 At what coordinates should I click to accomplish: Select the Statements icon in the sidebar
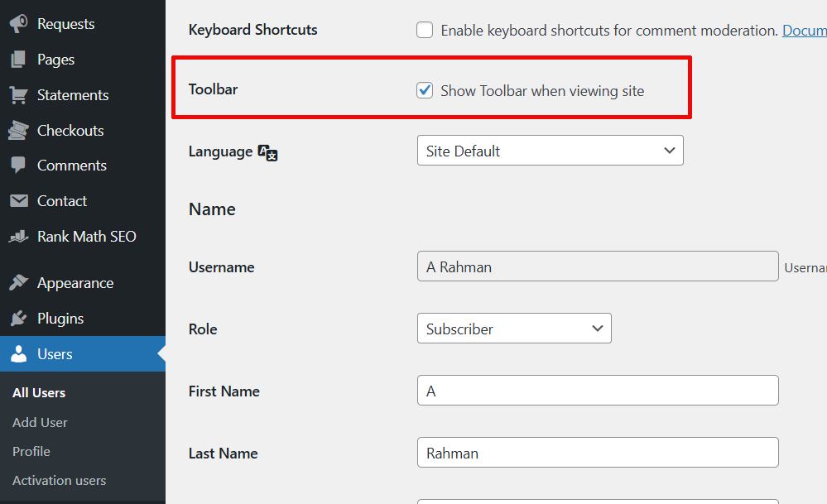click(x=18, y=94)
